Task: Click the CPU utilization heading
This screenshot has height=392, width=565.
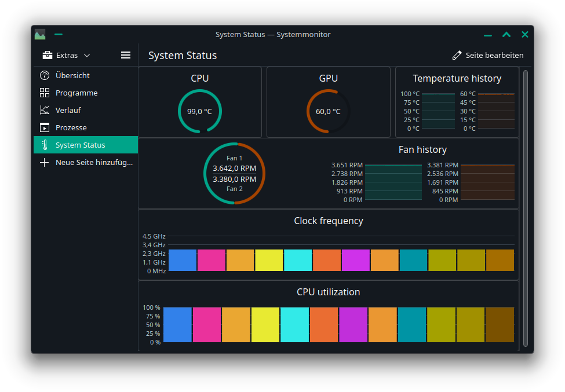Action: click(328, 292)
